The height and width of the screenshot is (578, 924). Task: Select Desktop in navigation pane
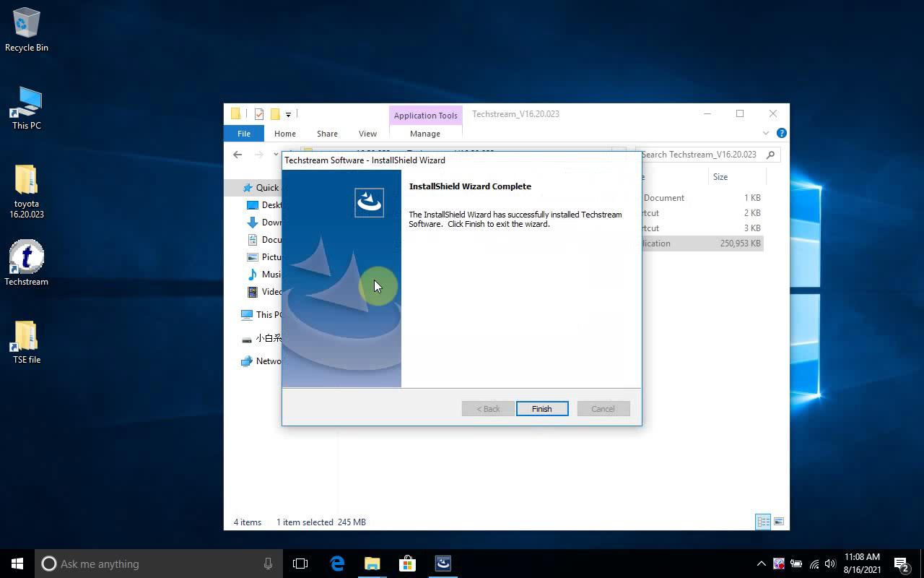pos(264,205)
